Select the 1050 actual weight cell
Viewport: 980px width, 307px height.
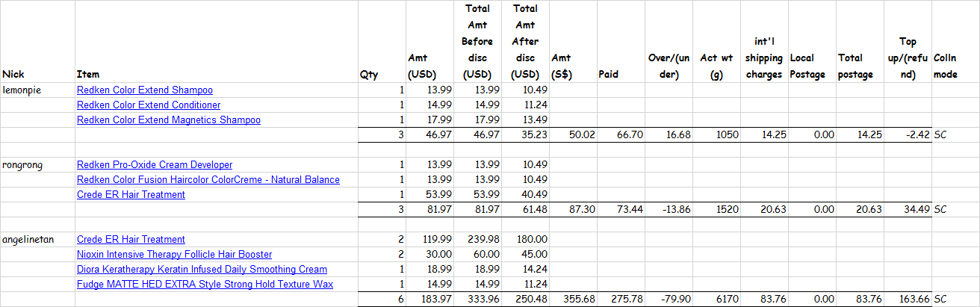tap(717, 135)
